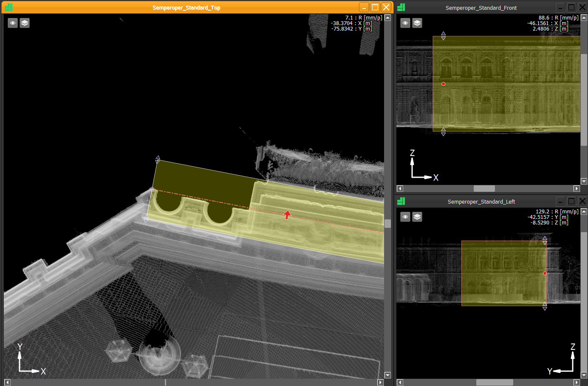Activate Semperoper_Standard_Left view title bar
Viewport: 588px width, 386px height.
point(481,202)
